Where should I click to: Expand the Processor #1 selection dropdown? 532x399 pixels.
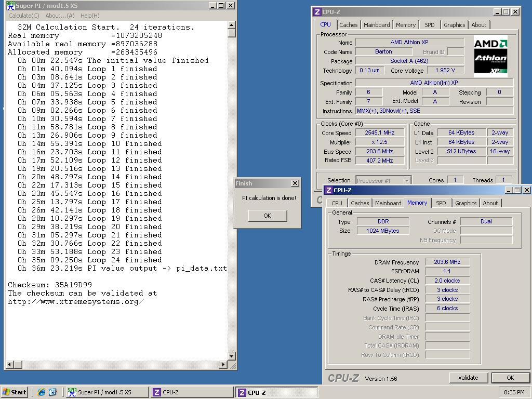[407, 180]
